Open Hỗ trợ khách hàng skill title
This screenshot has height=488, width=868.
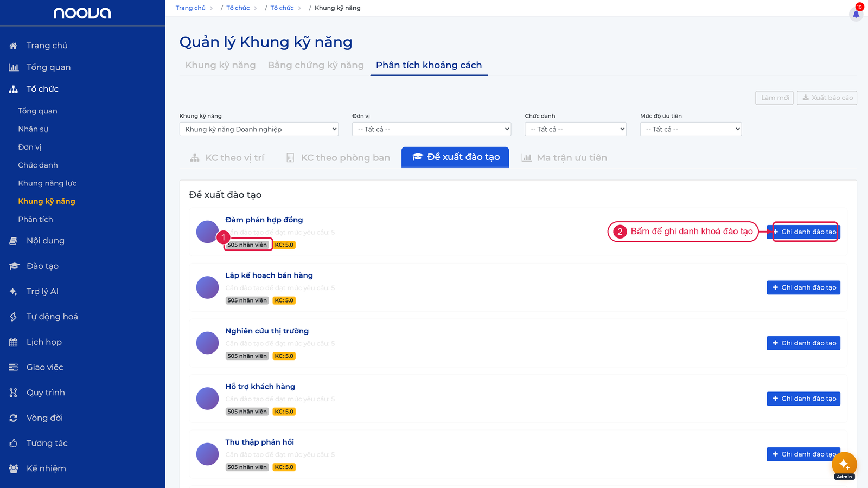click(x=260, y=387)
